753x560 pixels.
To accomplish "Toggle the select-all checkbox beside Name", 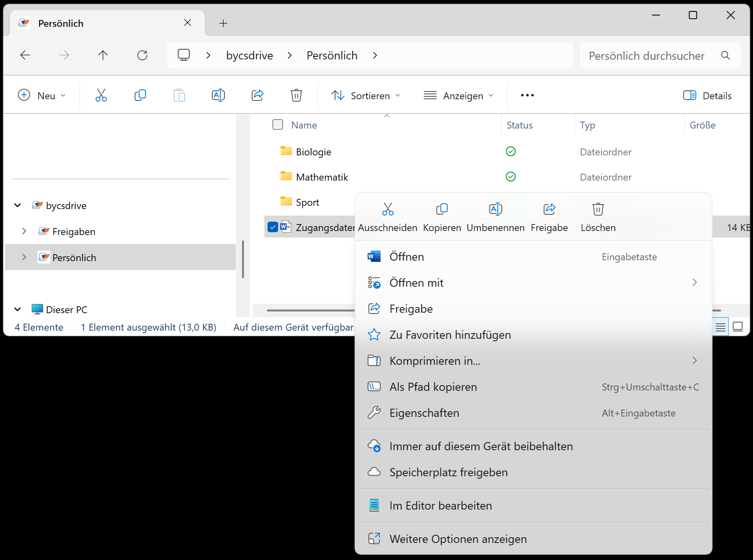I will (278, 125).
